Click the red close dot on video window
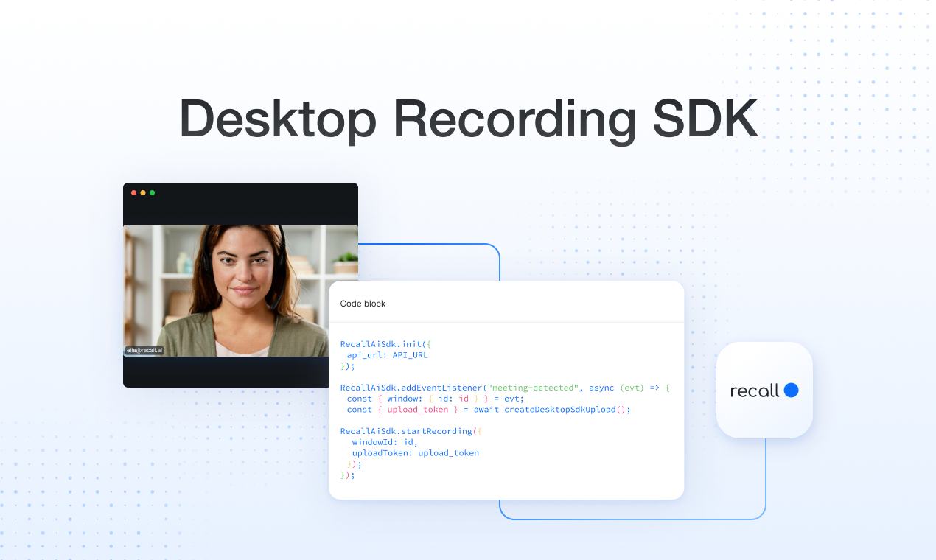 tap(133, 192)
